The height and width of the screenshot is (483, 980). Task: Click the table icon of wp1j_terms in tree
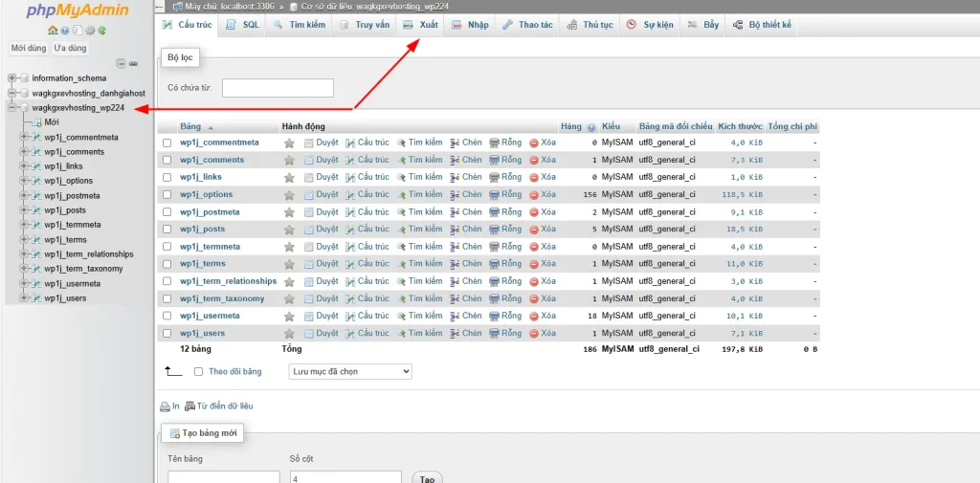click(37, 240)
